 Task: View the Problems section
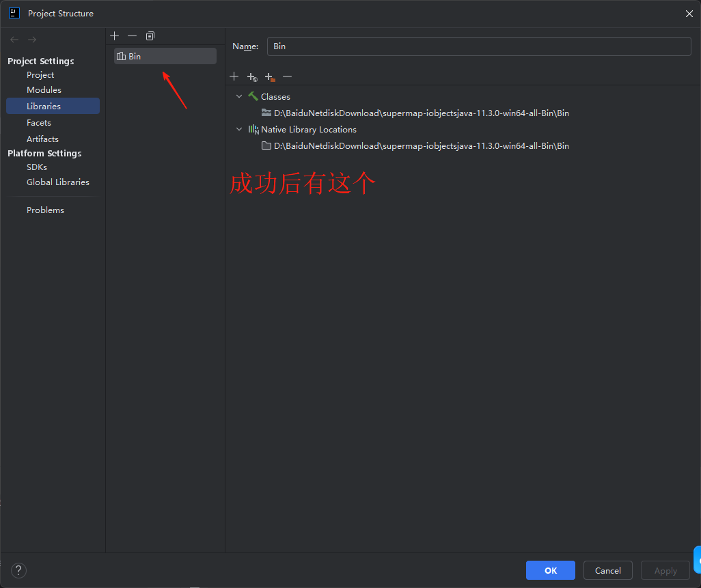(45, 210)
